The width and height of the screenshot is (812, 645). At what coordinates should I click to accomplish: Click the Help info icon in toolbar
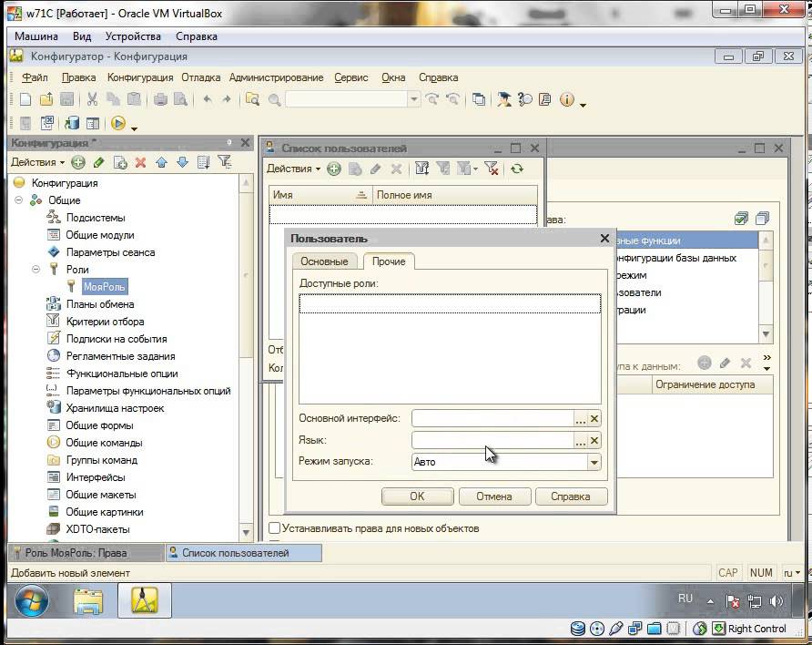[x=567, y=99]
